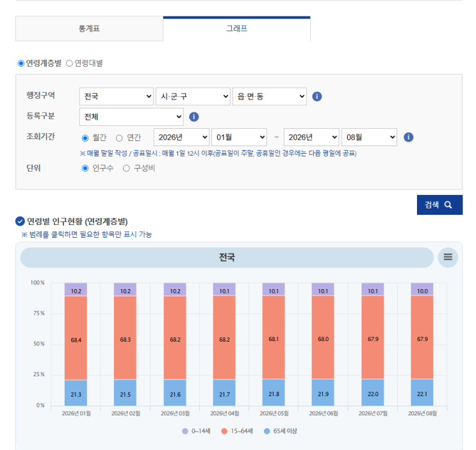Click the 68.0 segment in 2026년 06월 bar
This screenshot has height=450, width=476.
[x=323, y=337]
